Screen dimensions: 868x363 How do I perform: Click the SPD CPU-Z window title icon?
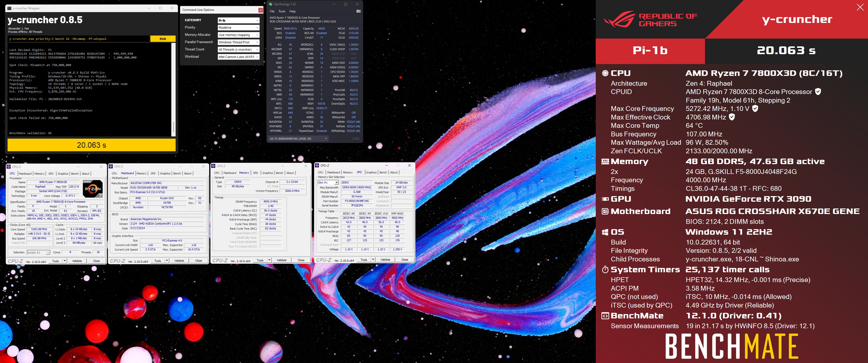317,165
